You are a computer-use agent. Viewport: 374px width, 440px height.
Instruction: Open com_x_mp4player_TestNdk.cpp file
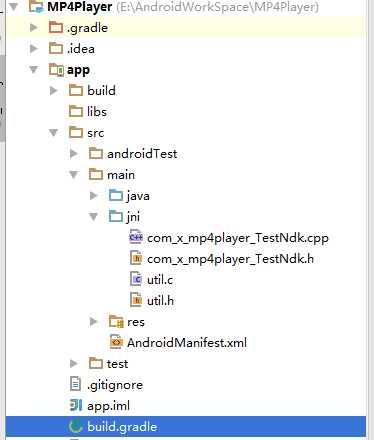(238, 238)
